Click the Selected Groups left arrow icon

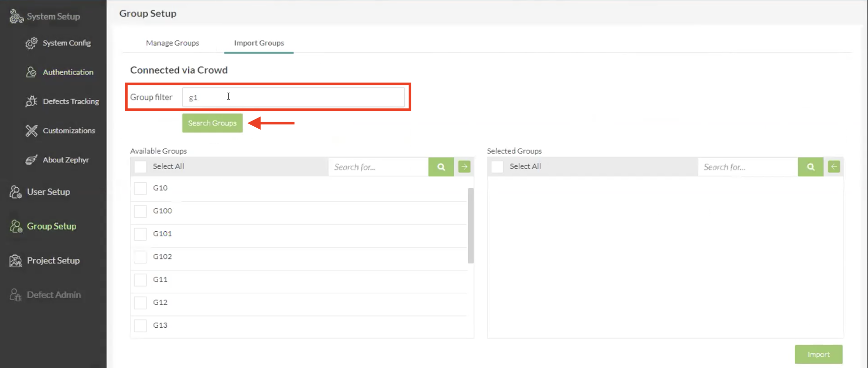[x=834, y=166]
